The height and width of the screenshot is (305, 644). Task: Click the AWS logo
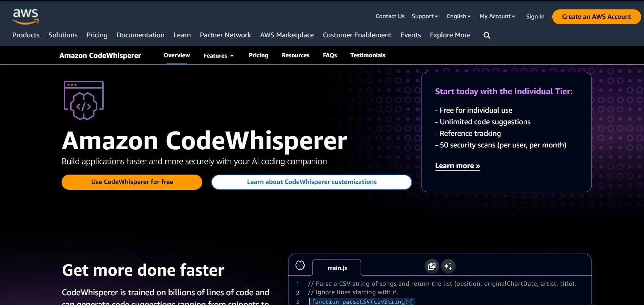coord(25,16)
